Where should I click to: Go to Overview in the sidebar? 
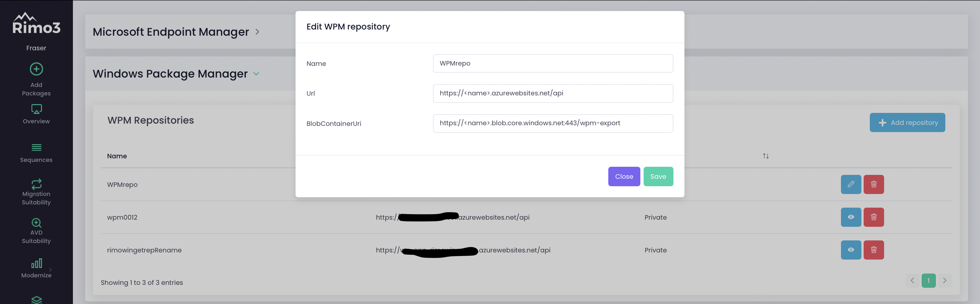click(x=36, y=114)
